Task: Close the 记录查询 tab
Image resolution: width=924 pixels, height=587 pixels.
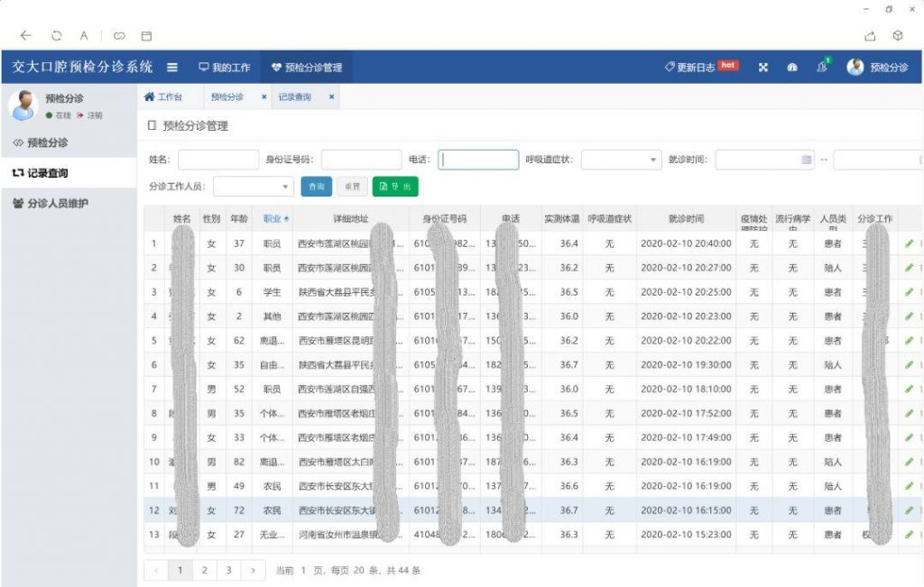Action: (x=331, y=96)
